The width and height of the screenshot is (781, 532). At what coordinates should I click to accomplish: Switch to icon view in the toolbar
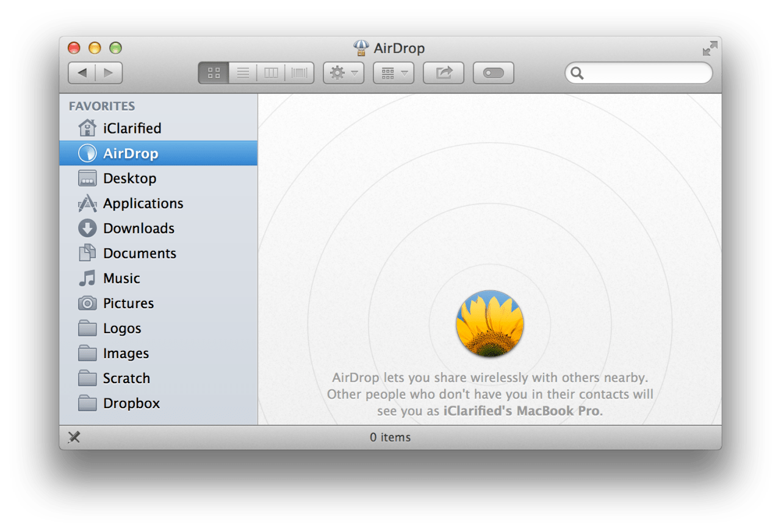pos(213,73)
